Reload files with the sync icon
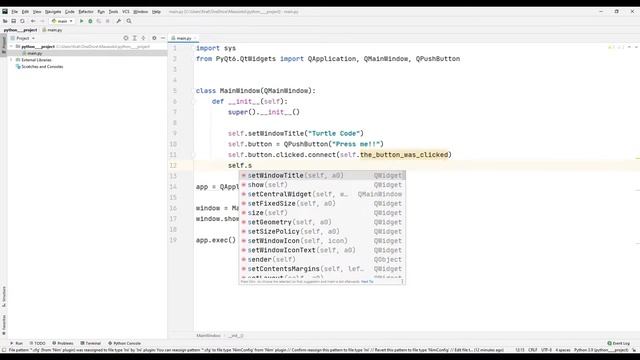 pos(22,21)
